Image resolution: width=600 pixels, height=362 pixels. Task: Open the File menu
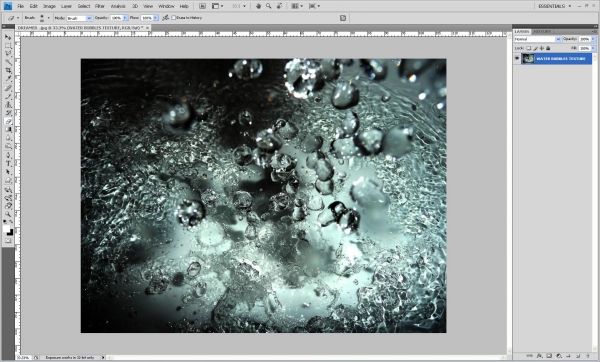pyautogui.click(x=21, y=6)
